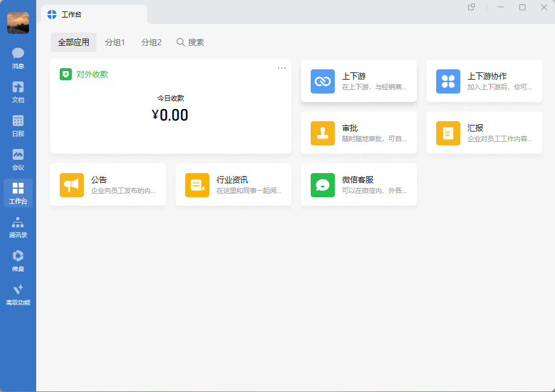
Task: Open the 公告 (Announcements) megaphone icon
Action: tap(72, 185)
